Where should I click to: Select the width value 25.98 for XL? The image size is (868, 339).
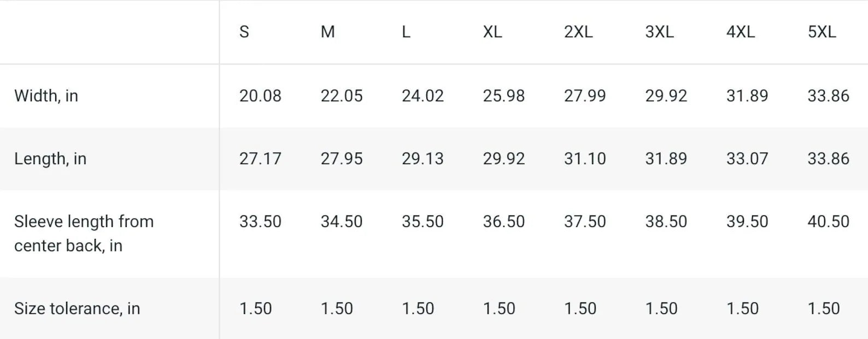pyautogui.click(x=503, y=96)
